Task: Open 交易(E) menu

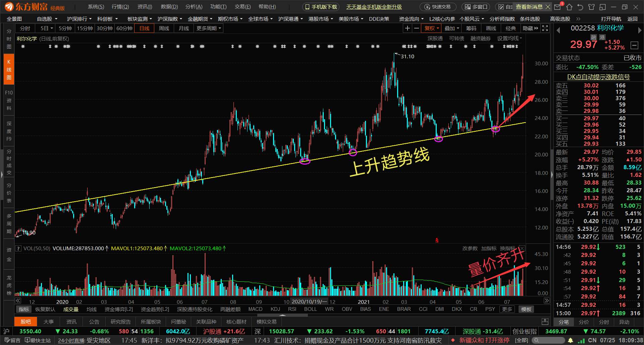Action: 243,7
